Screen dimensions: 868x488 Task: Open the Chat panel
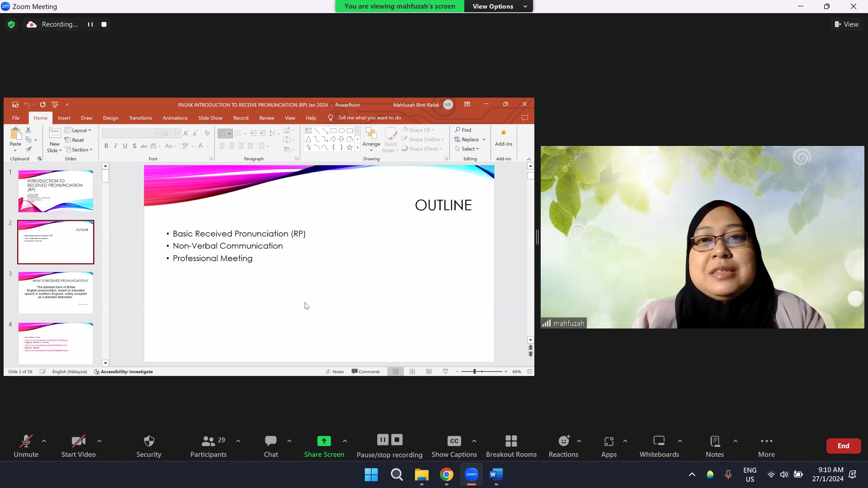(271, 446)
